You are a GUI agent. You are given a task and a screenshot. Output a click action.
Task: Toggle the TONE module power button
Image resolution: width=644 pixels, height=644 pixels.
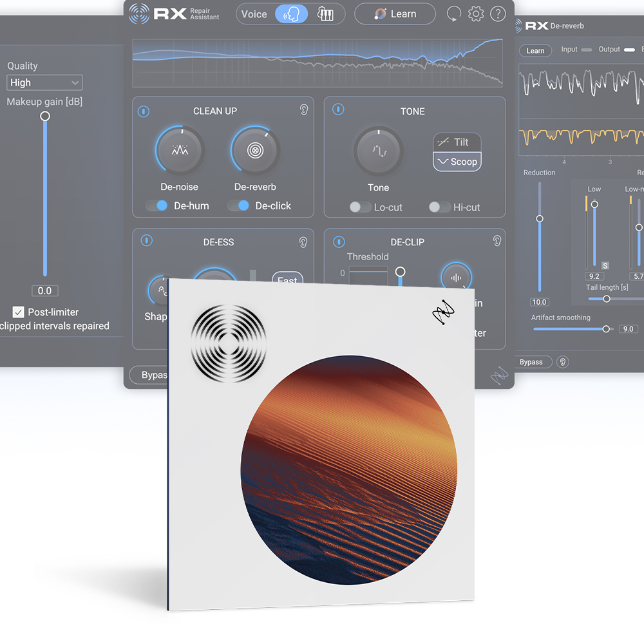tap(338, 109)
